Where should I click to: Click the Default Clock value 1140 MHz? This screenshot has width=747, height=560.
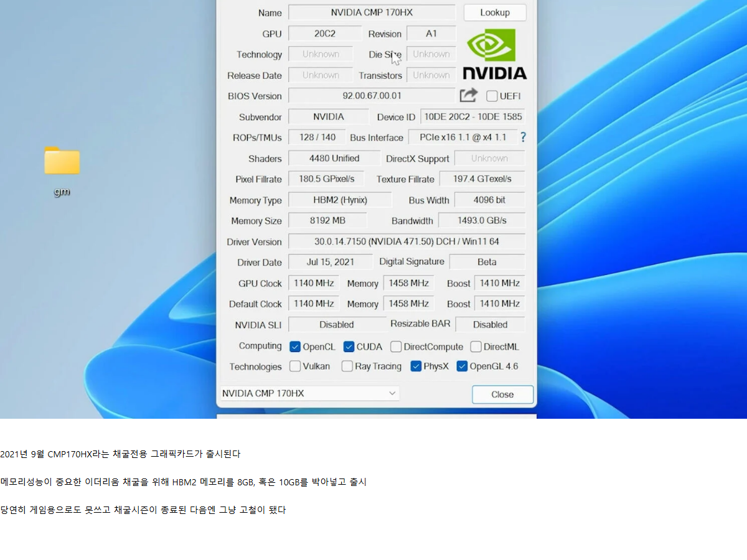[314, 304]
